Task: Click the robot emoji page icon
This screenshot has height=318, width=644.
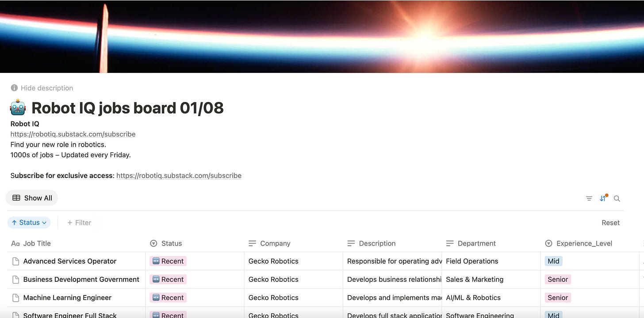Action: pyautogui.click(x=18, y=108)
